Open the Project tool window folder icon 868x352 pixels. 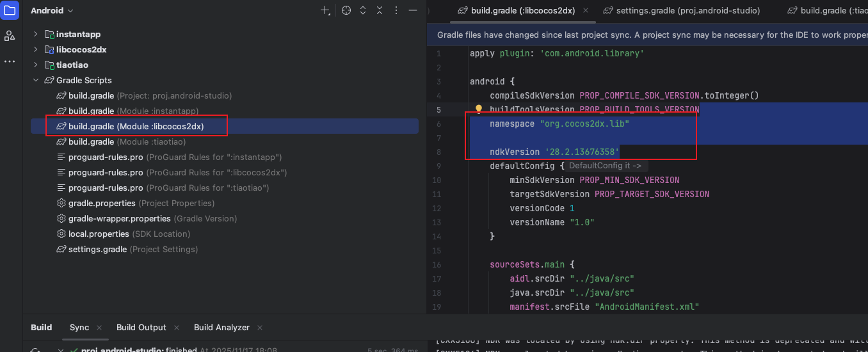[10, 11]
